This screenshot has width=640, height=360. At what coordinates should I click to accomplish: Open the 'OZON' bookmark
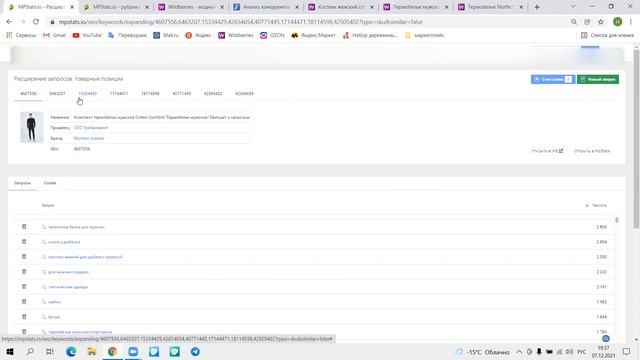click(x=272, y=35)
